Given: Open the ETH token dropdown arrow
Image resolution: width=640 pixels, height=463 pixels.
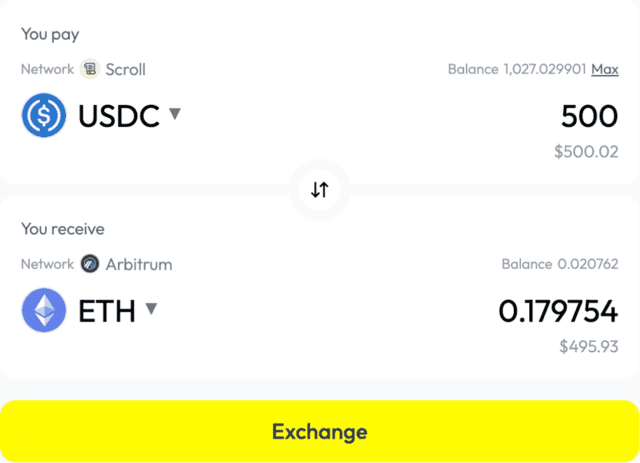Looking at the screenshot, I should (x=151, y=308).
